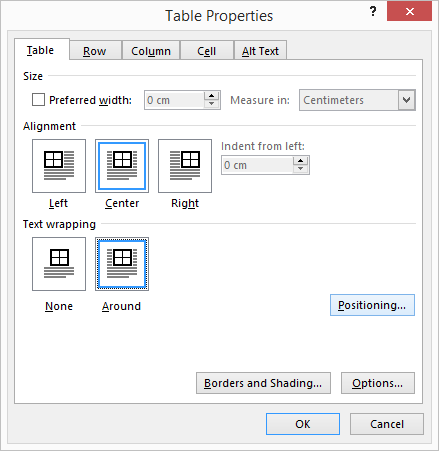Choose Around text wrapping icon
Image resolution: width=439 pixels, height=451 pixels.
tap(122, 264)
